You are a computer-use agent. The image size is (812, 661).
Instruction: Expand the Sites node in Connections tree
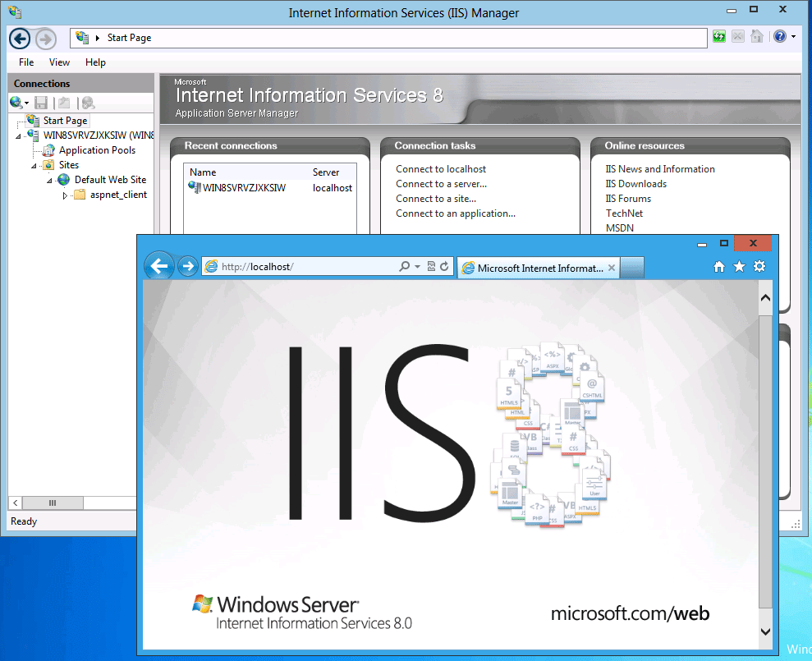(x=33, y=164)
